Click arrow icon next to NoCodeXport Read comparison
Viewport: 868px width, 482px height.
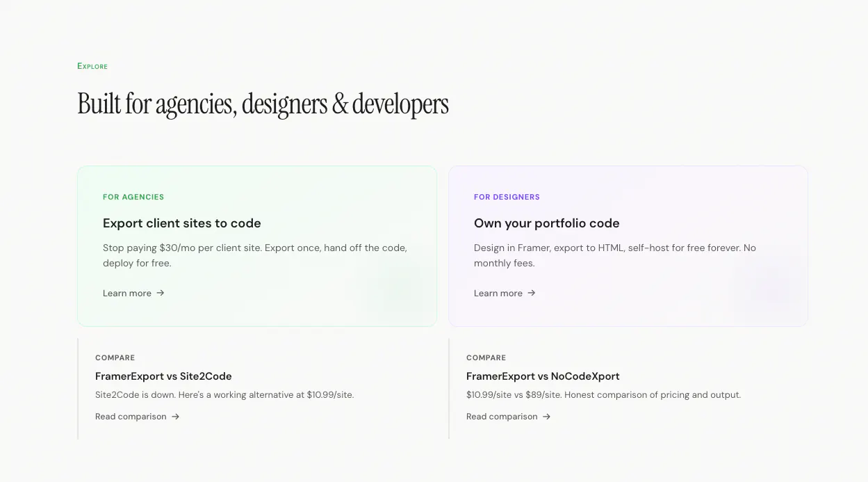click(547, 417)
